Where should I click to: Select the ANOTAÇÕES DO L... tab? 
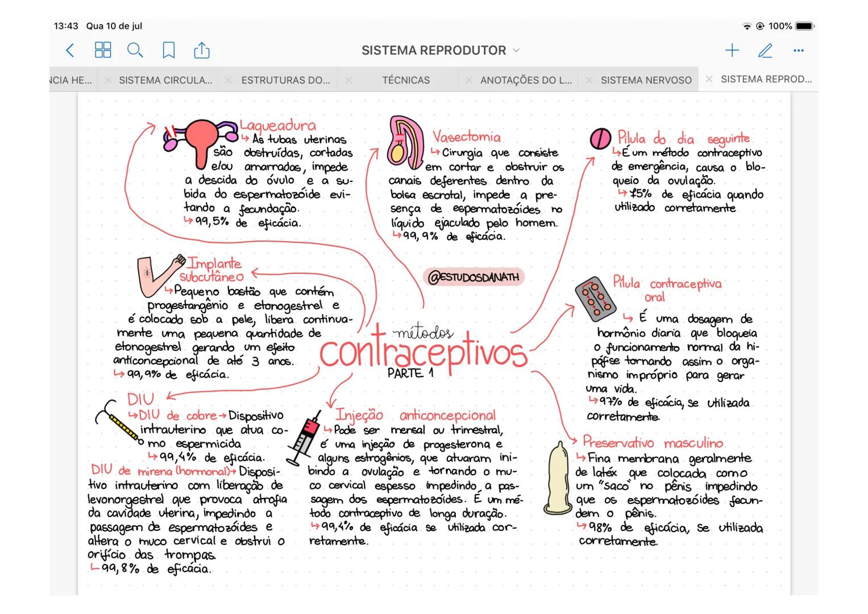(526, 80)
